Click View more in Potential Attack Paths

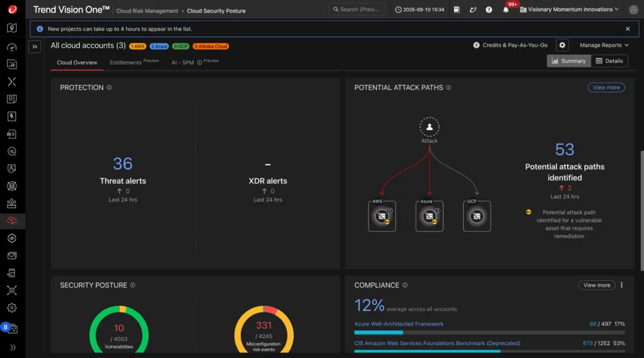pyautogui.click(x=606, y=88)
